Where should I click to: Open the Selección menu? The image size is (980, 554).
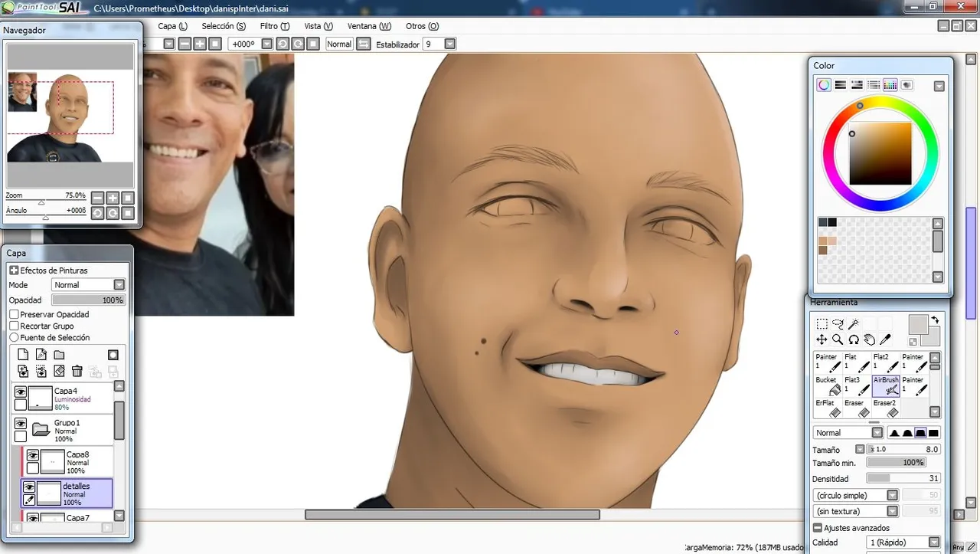[224, 26]
